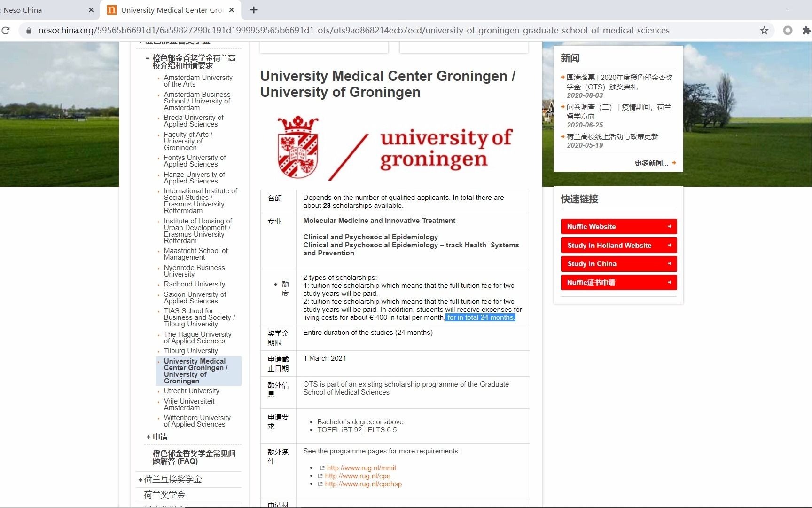
Task: Open Nyenrode Business University page
Action: [194, 271]
